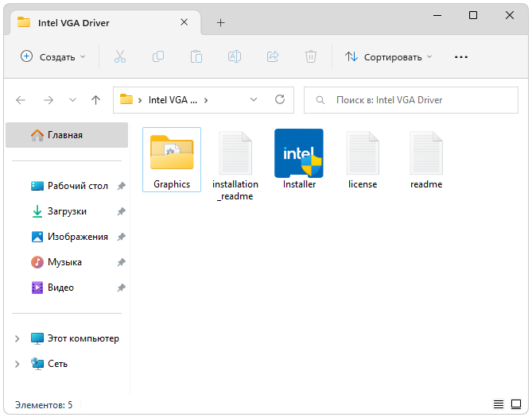This screenshot has width=532, height=417.
Task: Click the Rename icon in toolbar
Action: click(235, 56)
